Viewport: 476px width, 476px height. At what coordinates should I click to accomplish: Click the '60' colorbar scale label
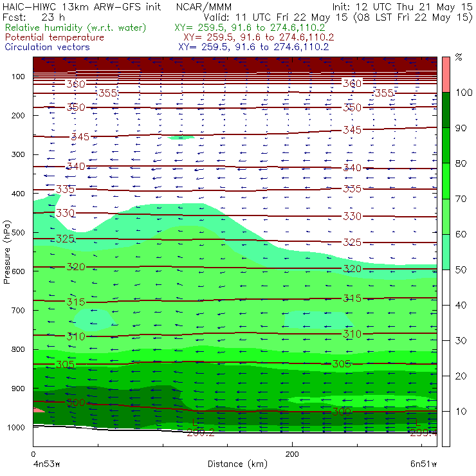click(461, 234)
